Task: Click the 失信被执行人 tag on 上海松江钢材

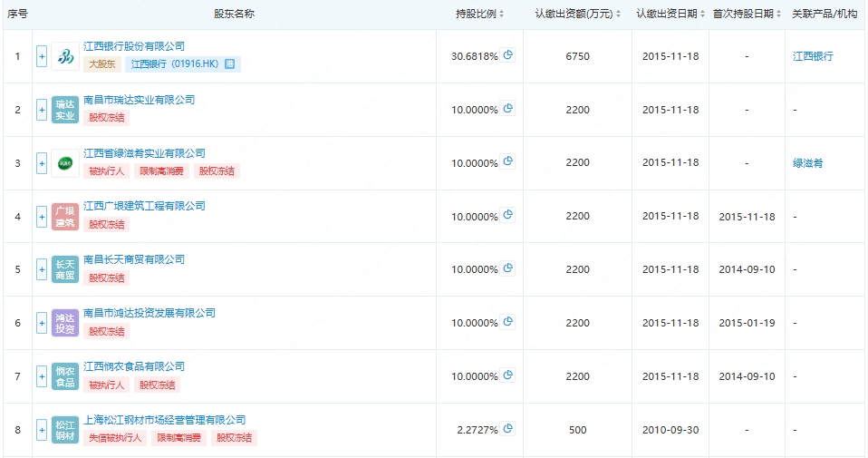Action: point(115,438)
